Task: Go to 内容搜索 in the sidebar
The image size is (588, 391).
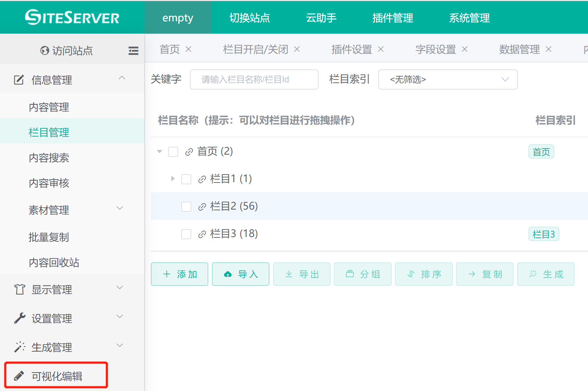Action: (49, 158)
